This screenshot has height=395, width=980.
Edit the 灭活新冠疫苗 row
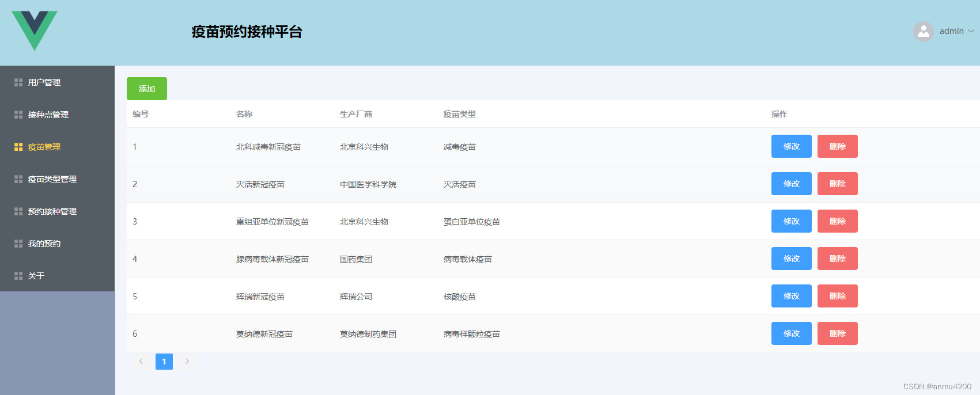792,184
